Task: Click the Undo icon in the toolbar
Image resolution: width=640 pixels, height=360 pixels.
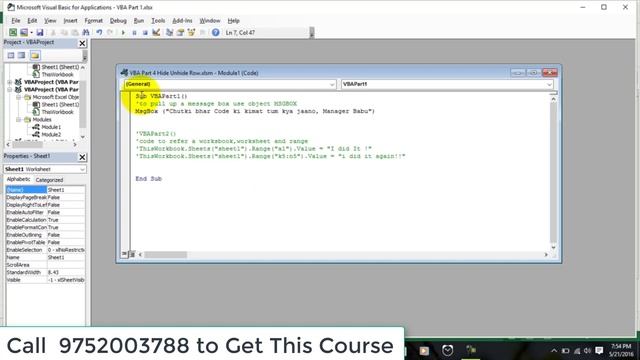Action: point(99,32)
